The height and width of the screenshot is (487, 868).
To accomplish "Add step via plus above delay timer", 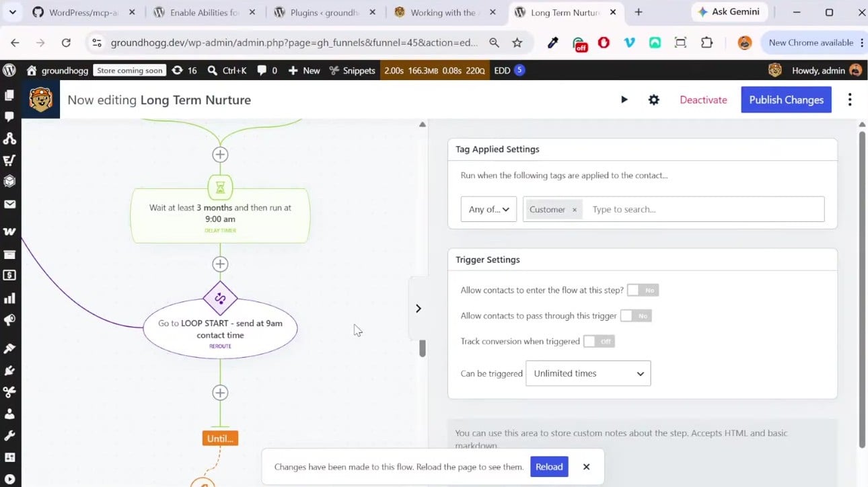I will point(220,154).
